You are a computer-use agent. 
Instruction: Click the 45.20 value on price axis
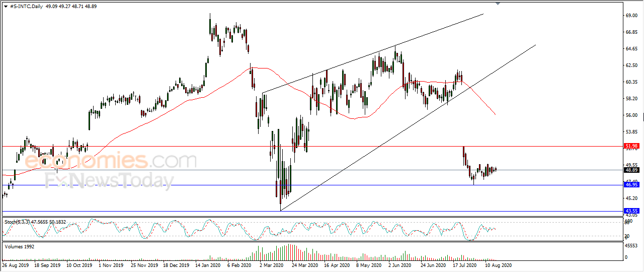pos(631,198)
